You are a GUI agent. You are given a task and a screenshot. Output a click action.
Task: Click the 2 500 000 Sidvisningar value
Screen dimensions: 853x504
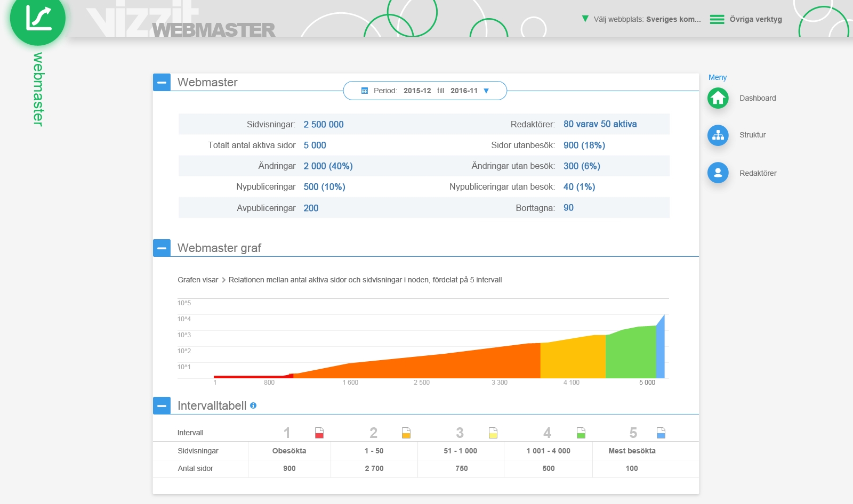pyautogui.click(x=324, y=124)
